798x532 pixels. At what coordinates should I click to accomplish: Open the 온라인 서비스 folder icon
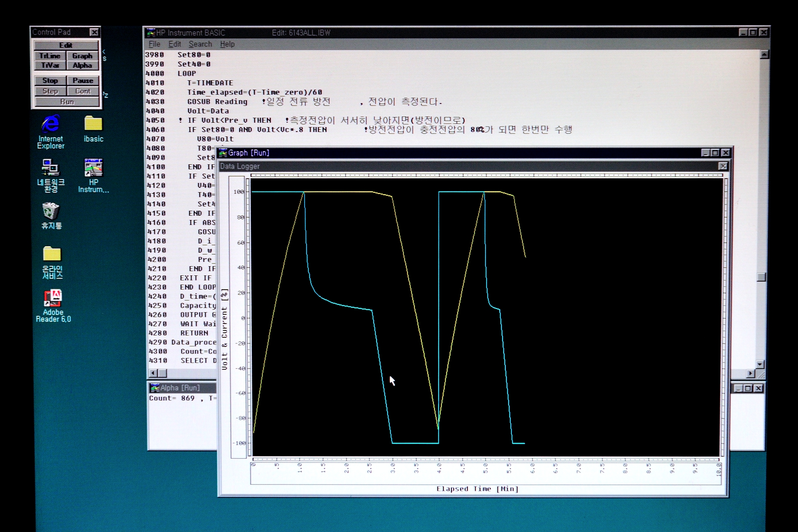click(x=52, y=254)
